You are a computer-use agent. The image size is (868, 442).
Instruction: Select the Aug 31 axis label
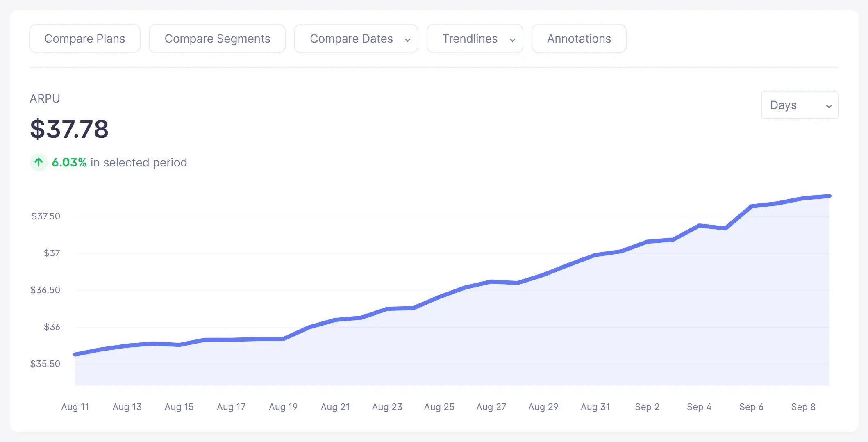595,407
